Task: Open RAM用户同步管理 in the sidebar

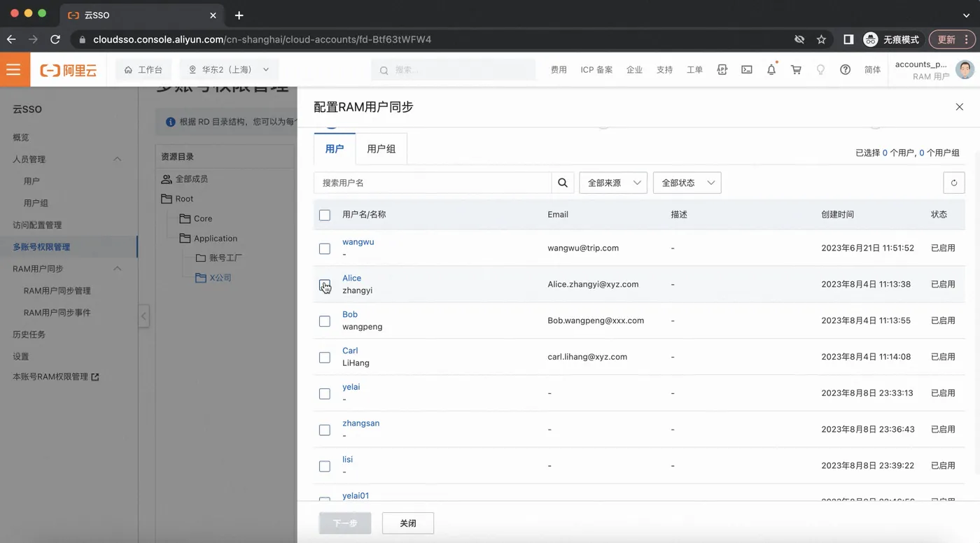Action: click(57, 290)
